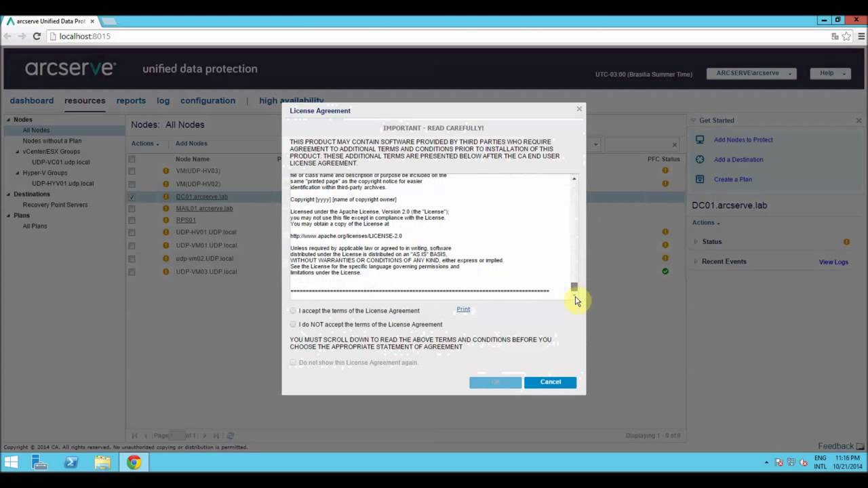Click the MAIL01.arcserve.lab node link
868x488 pixels.
tap(204, 209)
